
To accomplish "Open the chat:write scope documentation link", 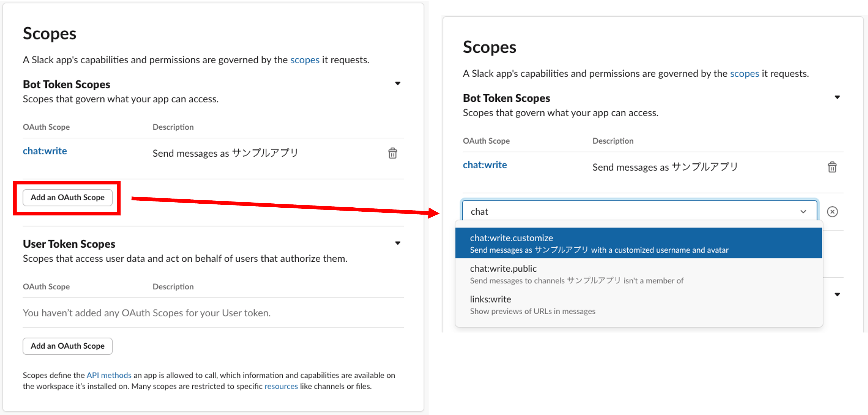I will click(x=44, y=151).
